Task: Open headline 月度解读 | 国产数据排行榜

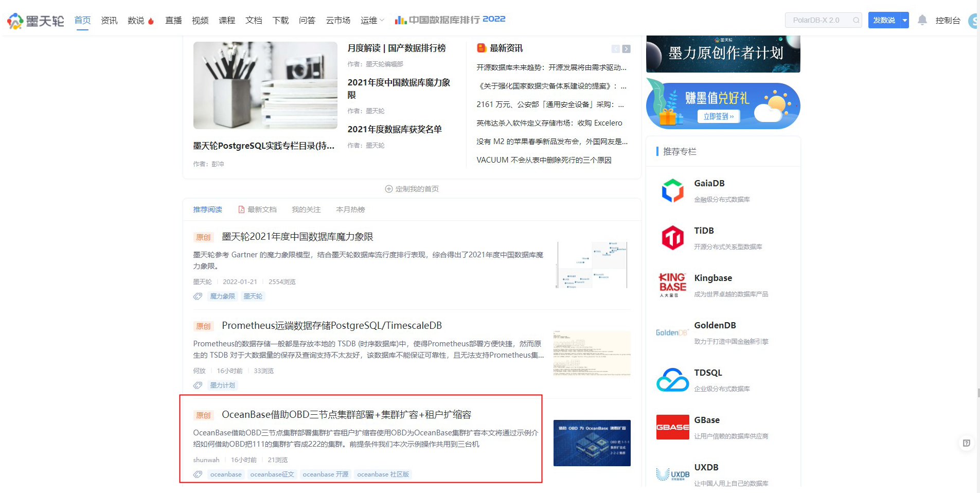Action: click(x=397, y=48)
